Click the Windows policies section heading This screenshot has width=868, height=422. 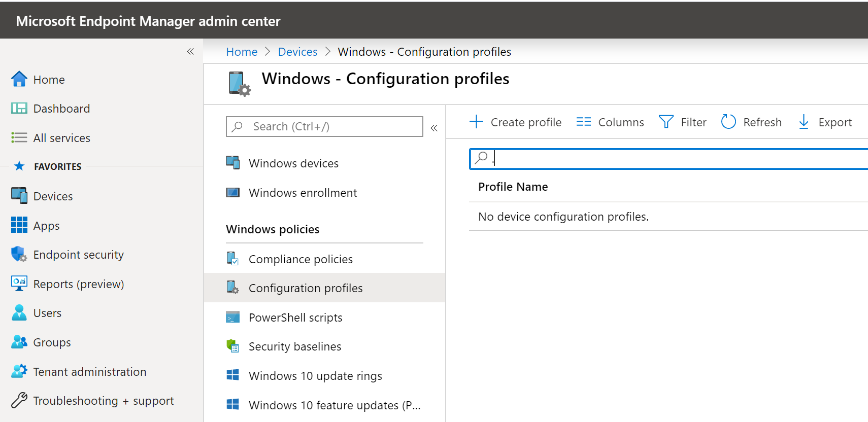(273, 229)
